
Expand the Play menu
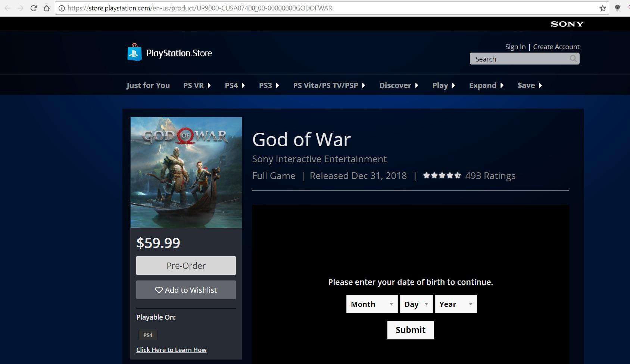pos(444,85)
